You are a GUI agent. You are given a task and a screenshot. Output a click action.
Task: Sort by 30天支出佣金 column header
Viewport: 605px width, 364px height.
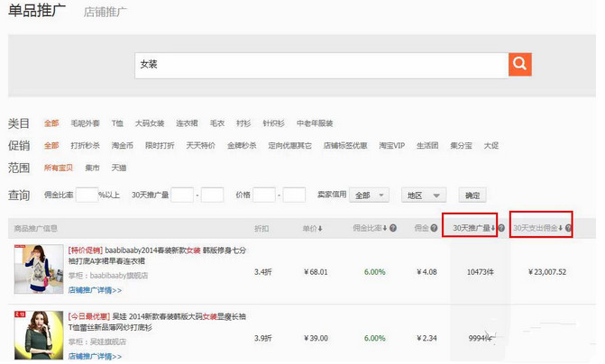click(536, 229)
